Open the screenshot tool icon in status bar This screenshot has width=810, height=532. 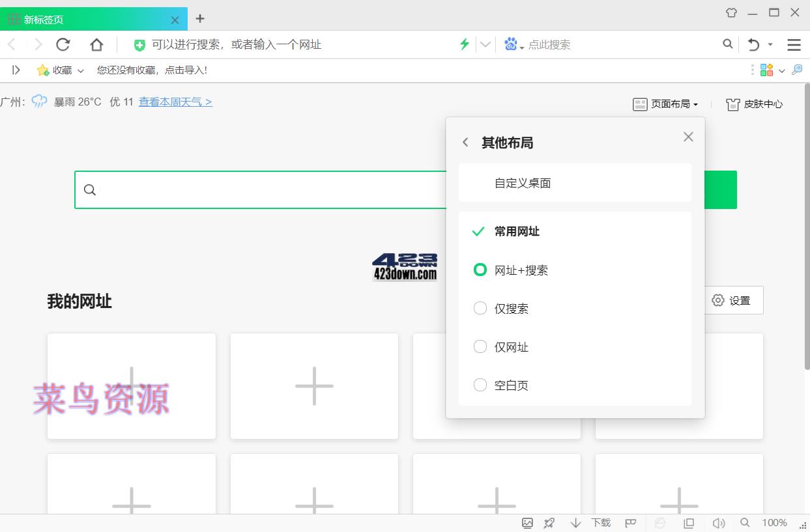click(528, 522)
